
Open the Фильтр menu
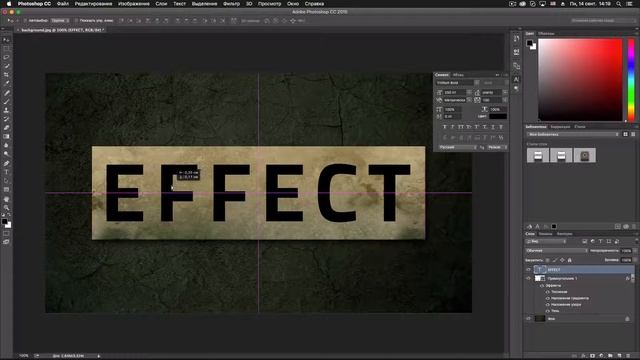(231, 4)
